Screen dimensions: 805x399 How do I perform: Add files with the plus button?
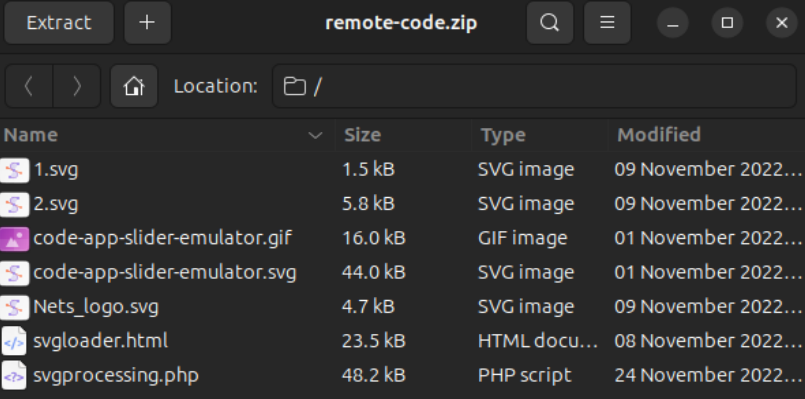pyautogui.click(x=147, y=23)
